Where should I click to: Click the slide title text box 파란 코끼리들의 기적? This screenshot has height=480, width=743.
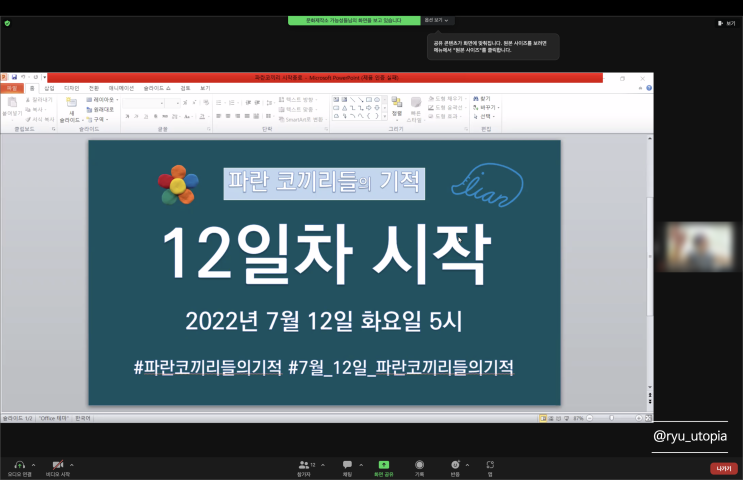coord(324,183)
